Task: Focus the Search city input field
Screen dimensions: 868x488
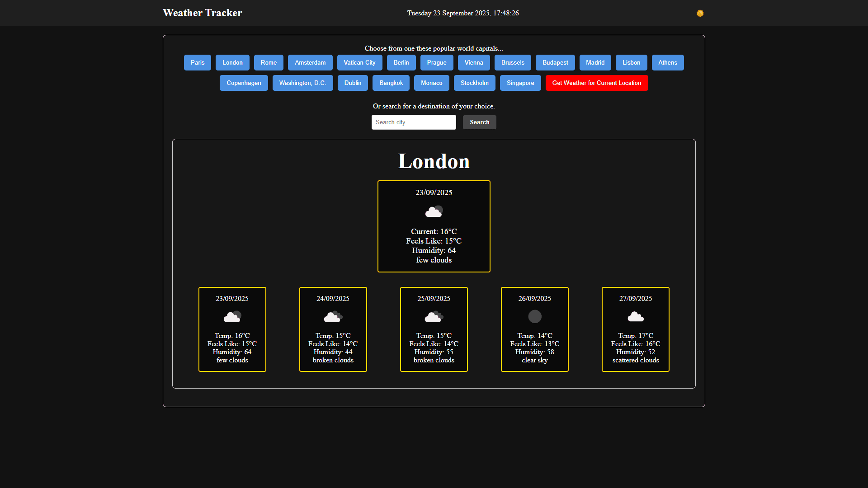Action: point(414,122)
